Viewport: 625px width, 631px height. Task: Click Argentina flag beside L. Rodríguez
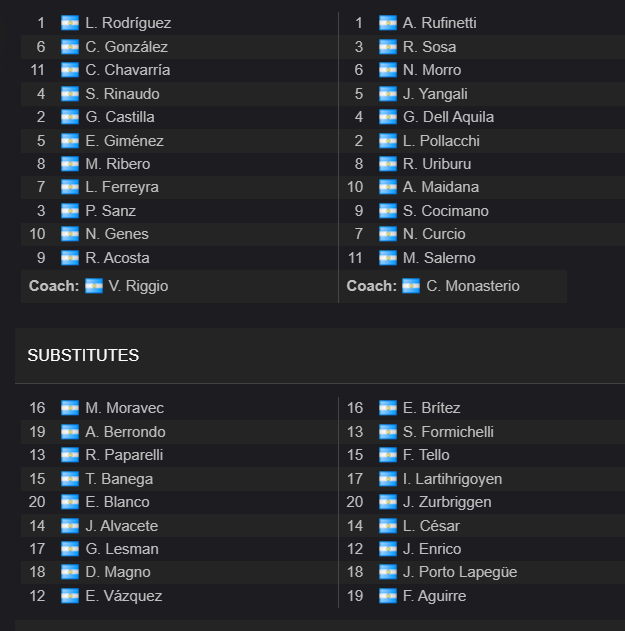70,23
